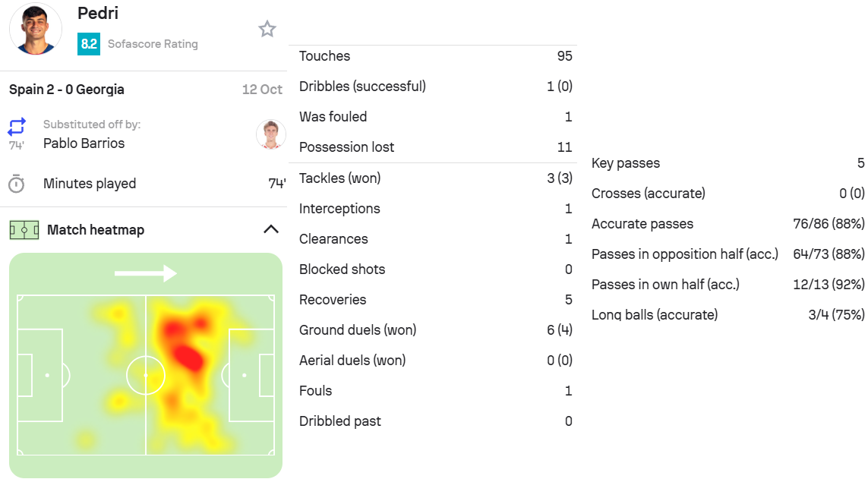
Task: Select the Touches stat row
Action: point(435,56)
